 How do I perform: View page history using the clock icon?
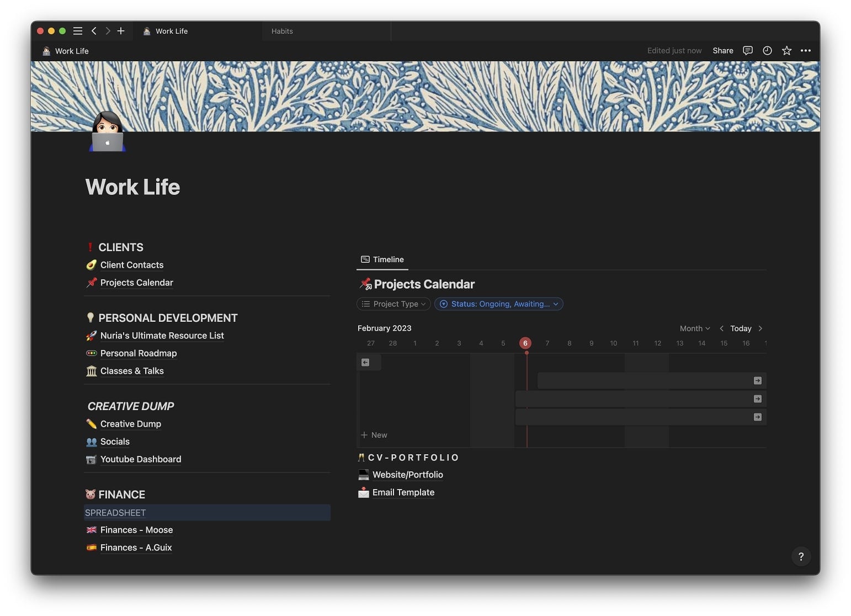pyautogui.click(x=767, y=50)
